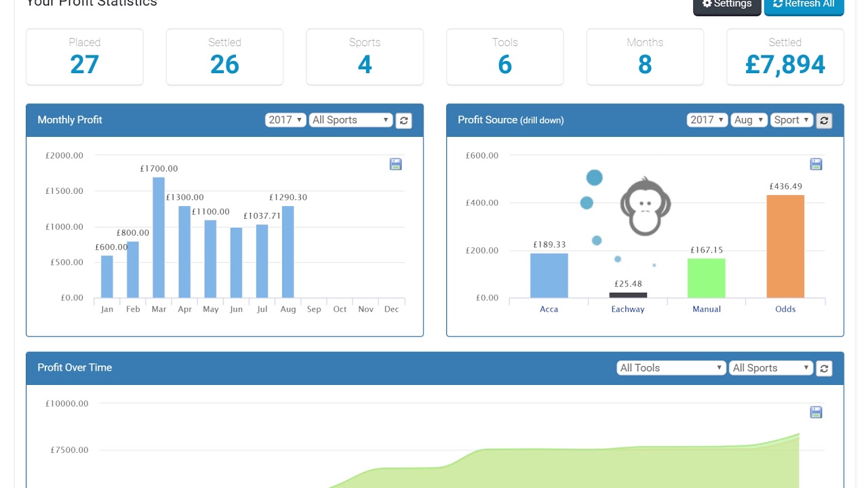Refresh the Profit Source chart
Screen dimensions: 868x488
pos(824,121)
